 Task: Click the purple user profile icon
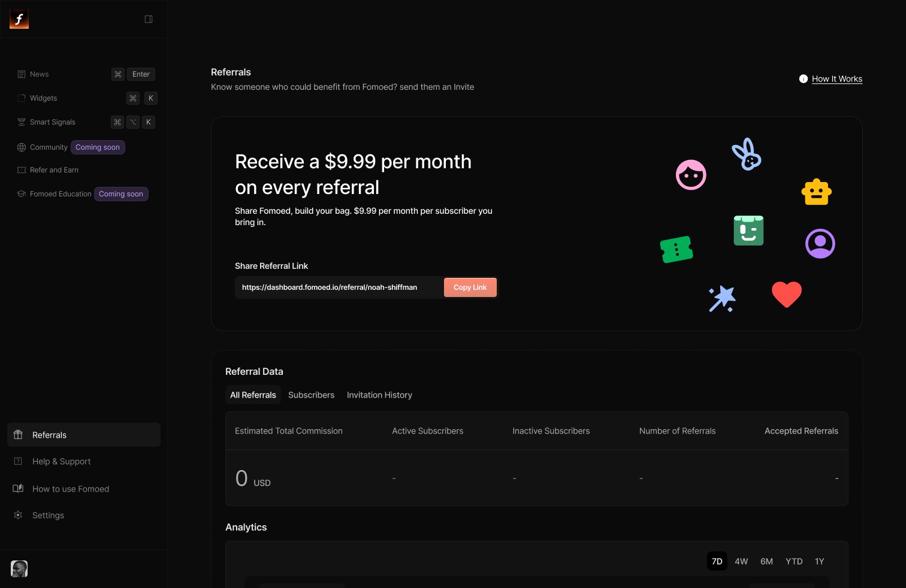tap(820, 244)
